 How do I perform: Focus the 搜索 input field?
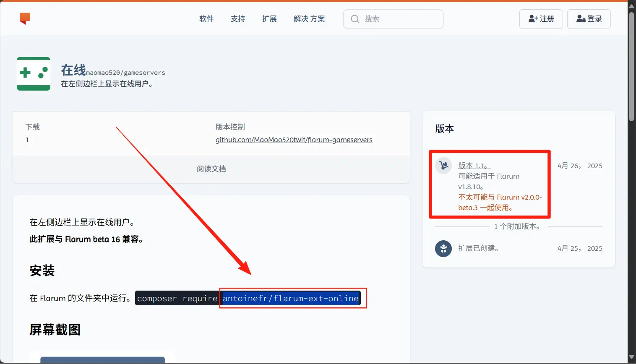click(401, 19)
